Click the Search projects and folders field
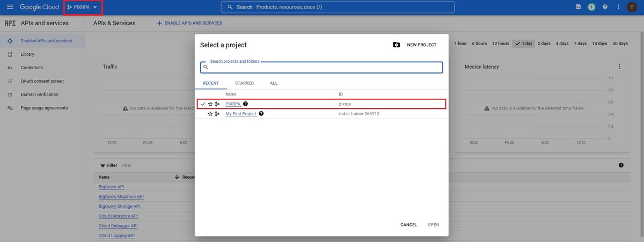Viewport: 644px width, 242px height. [x=322, y=68]
